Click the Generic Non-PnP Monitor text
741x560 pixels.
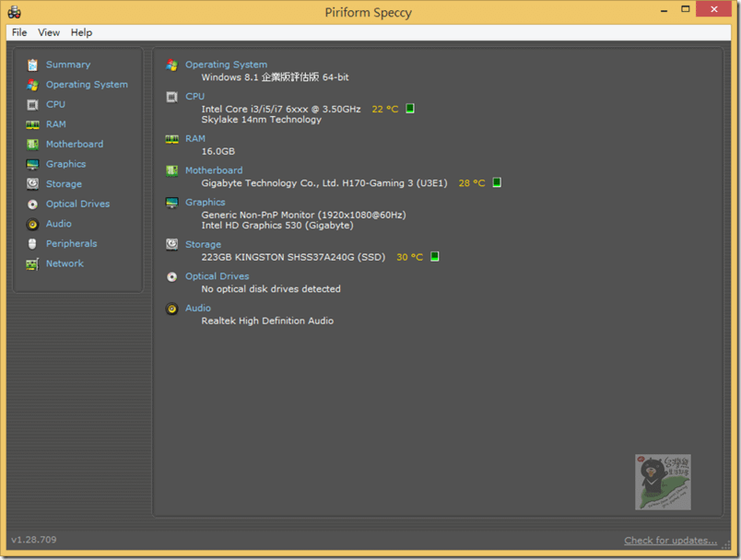pos(304,215)
